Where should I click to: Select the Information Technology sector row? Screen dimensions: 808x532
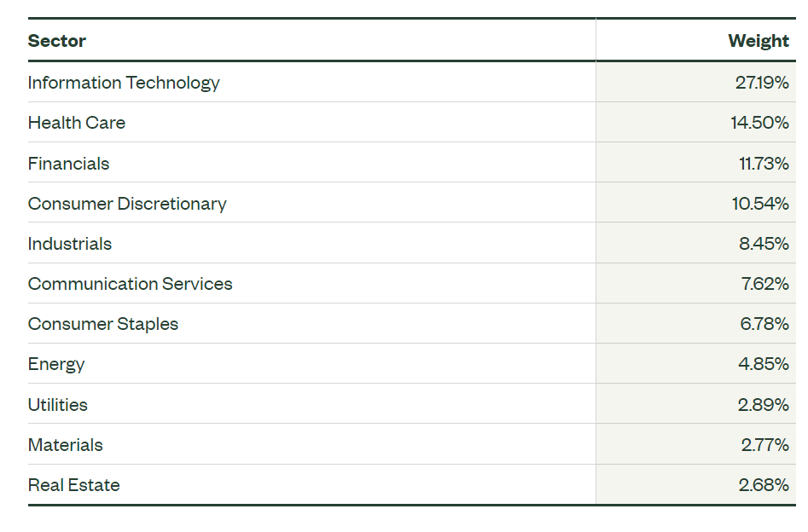(412, 83)
